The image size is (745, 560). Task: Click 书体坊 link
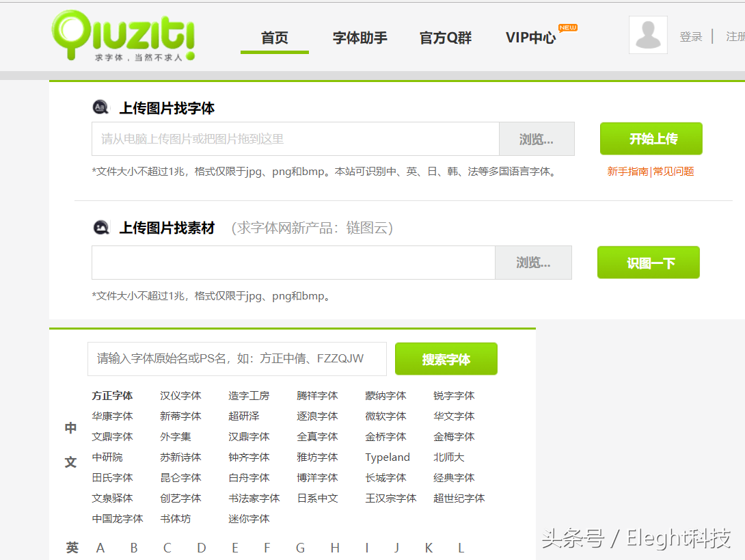coord(176,519)
